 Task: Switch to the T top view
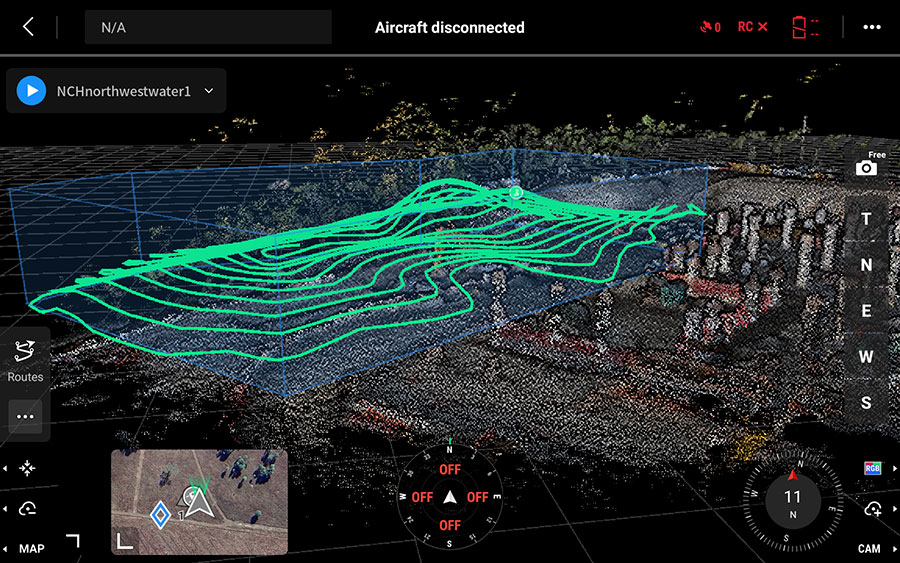click(866, 219)
